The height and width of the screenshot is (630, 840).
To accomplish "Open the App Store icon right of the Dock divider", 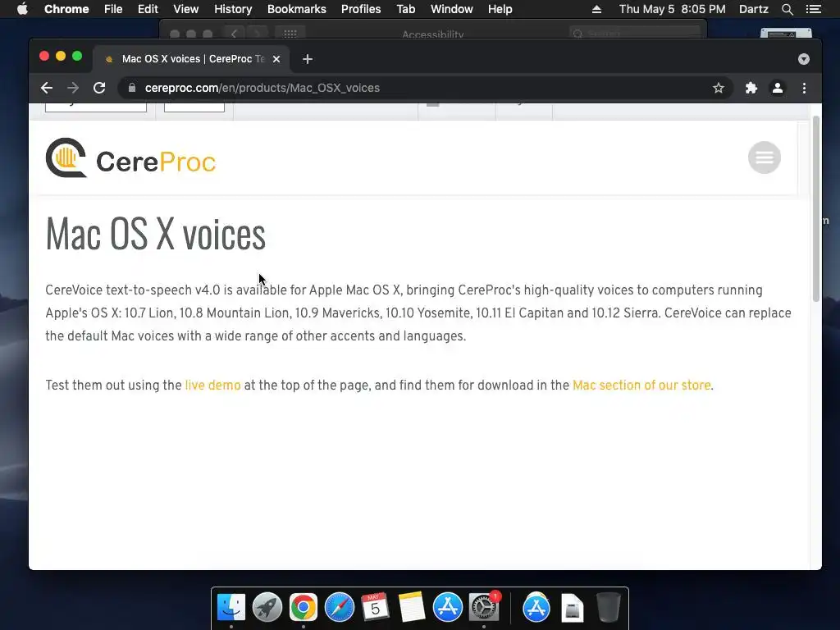I will point(536,607).
